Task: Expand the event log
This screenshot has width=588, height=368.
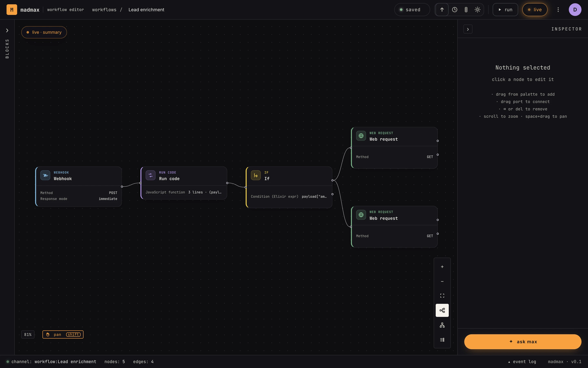Action: click(x=522, y=362)
